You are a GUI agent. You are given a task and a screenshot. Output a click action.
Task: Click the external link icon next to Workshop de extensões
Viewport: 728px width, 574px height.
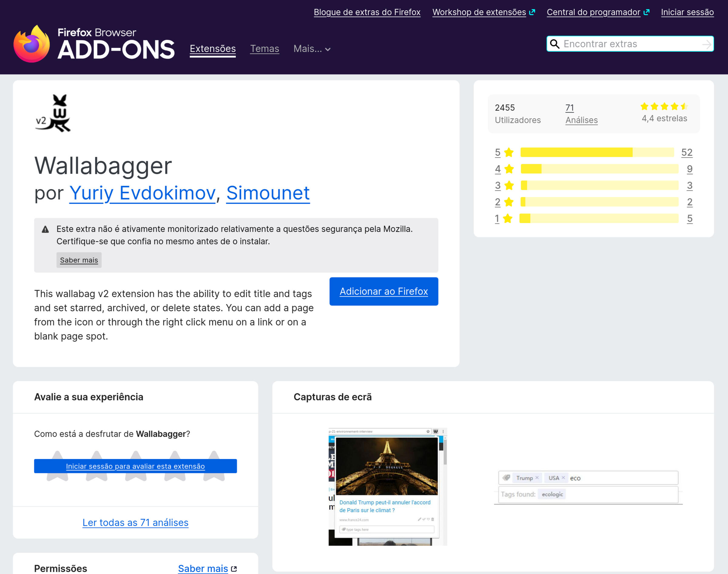click(532, 12)
